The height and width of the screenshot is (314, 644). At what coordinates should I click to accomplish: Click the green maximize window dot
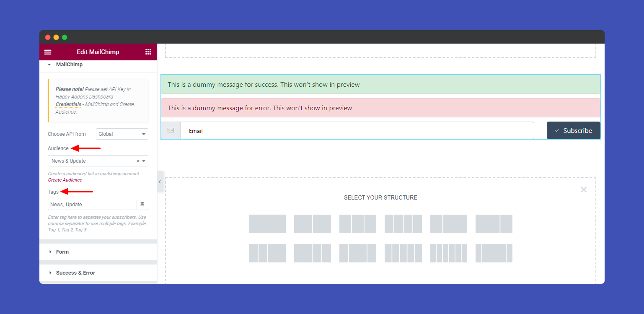pyautogui.click(x=65, y=37)
